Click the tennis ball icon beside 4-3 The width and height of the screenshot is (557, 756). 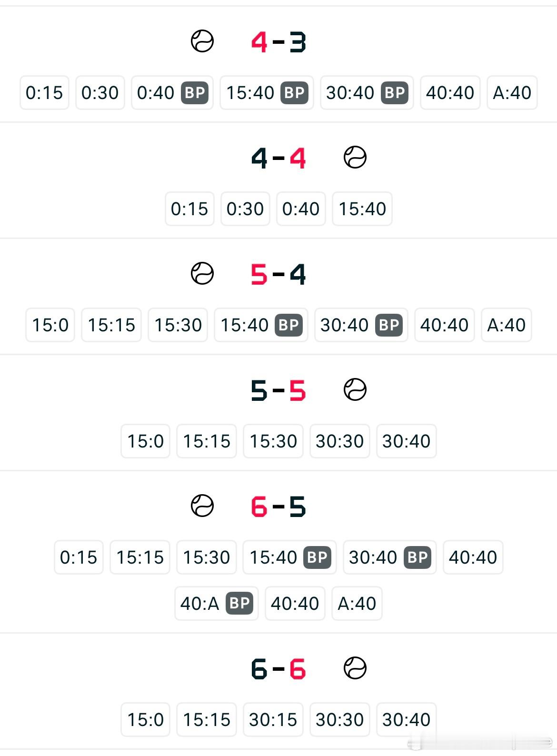click(x=202, y=41)
